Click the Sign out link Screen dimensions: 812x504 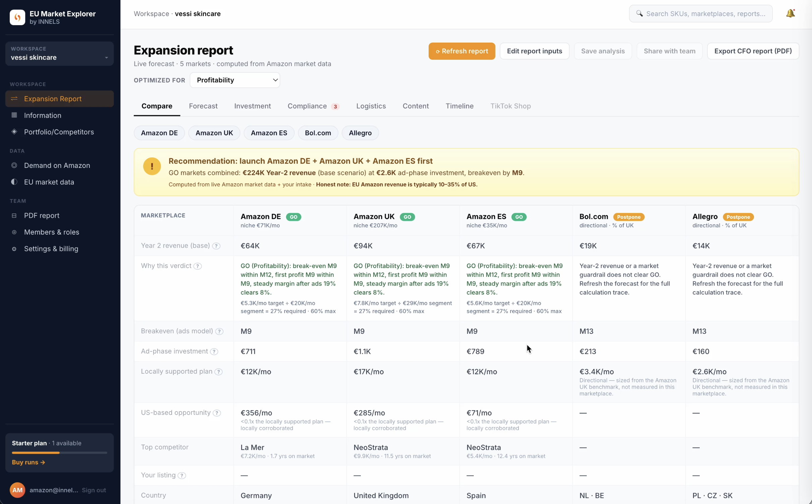tap(94, 490)
